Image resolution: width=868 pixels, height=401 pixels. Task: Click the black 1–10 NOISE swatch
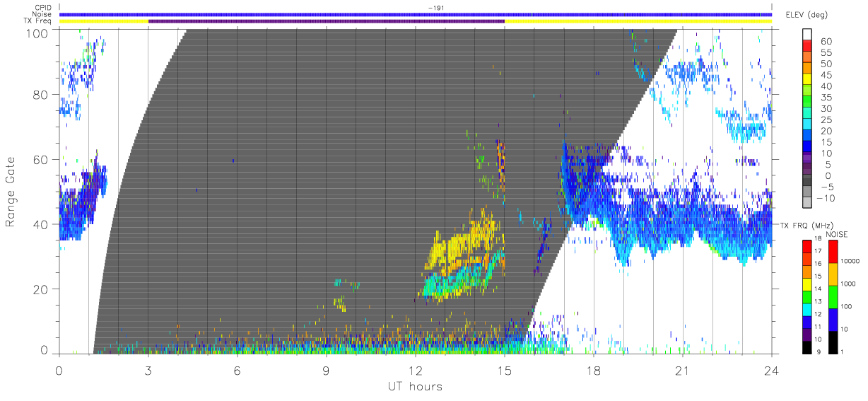click(833, 341)
